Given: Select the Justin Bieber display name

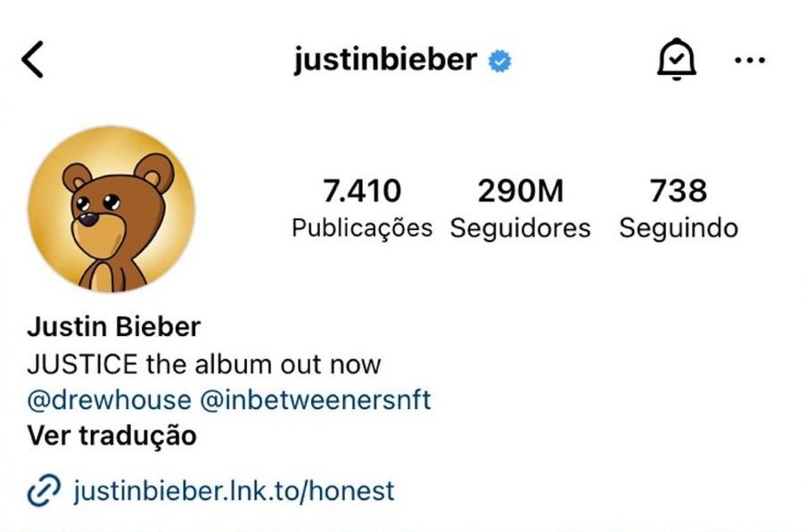Looking at the screenshot, I should click(114, 327).
